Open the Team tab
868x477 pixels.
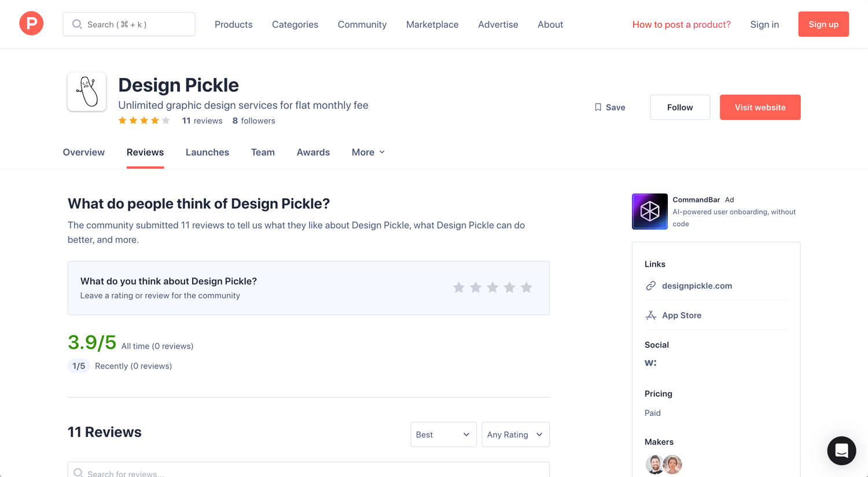click(263, 152)
